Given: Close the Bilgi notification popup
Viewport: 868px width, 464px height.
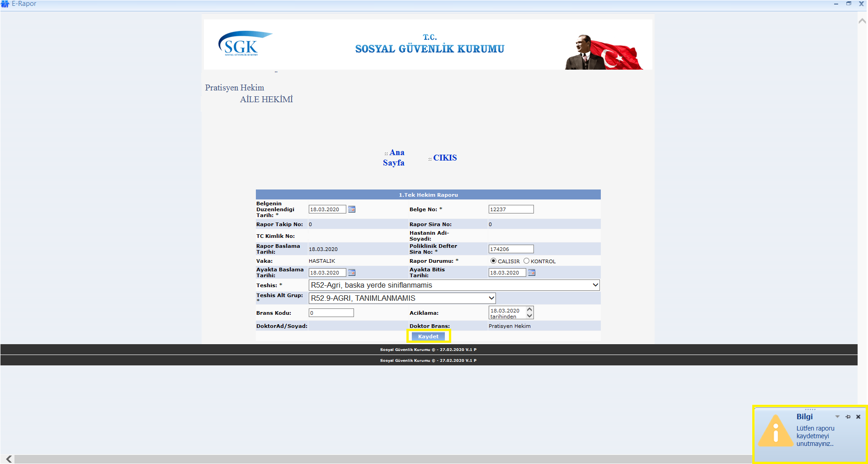Looking at the screenshot, I should click(858, 417).
